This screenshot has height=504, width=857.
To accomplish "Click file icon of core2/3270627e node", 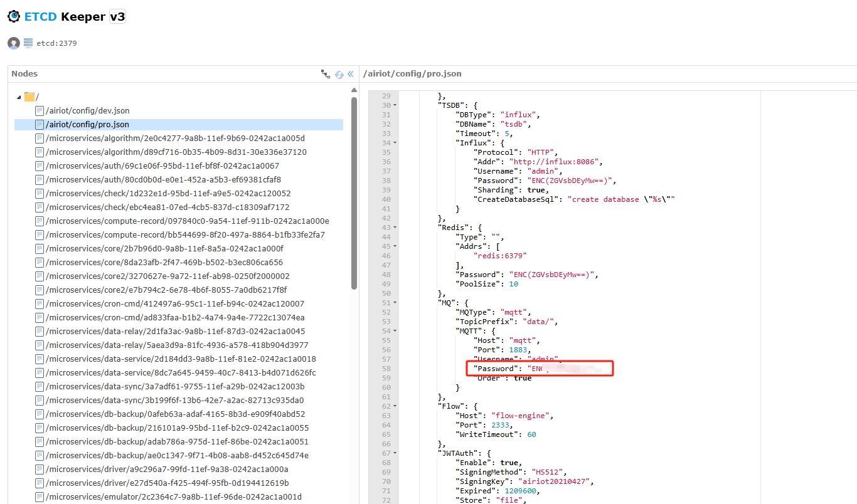I will [x=40, y=276].
